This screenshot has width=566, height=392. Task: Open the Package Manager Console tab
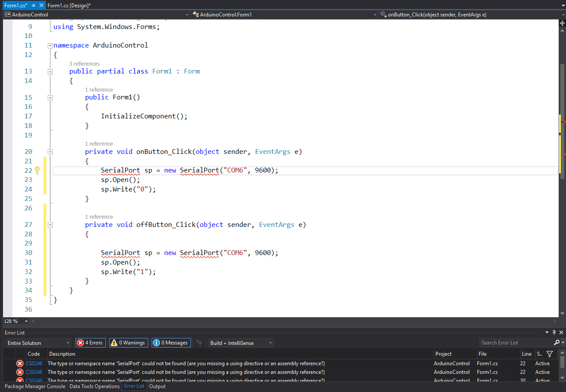[35, 386]
